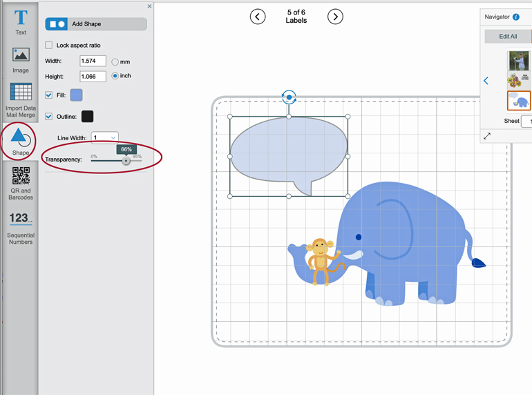Go to the previous label
The width and height of the screenshot is (532, 395).
[258, 17]
